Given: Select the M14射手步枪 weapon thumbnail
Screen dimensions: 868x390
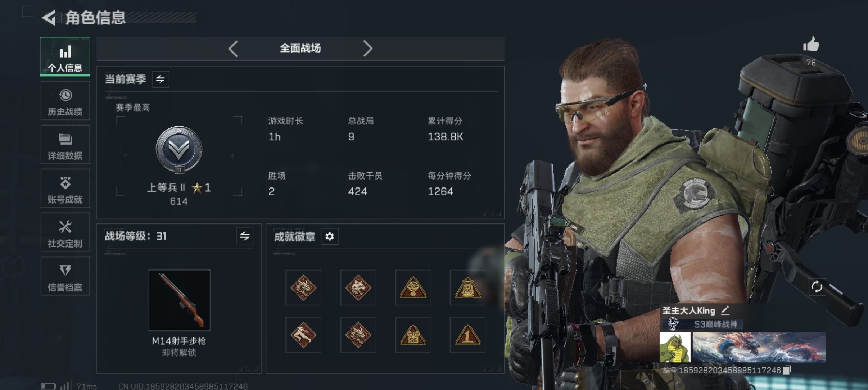Looking at the screenshot, I should click(179, 300).
